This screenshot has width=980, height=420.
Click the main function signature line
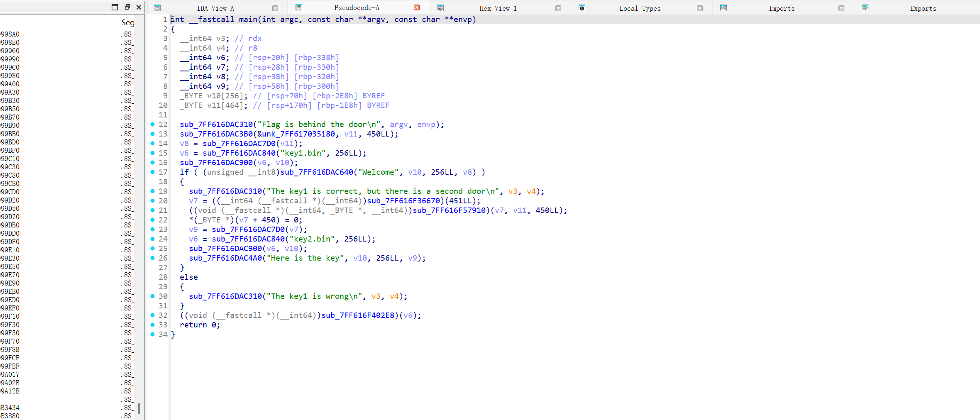[x=324, y=20]
